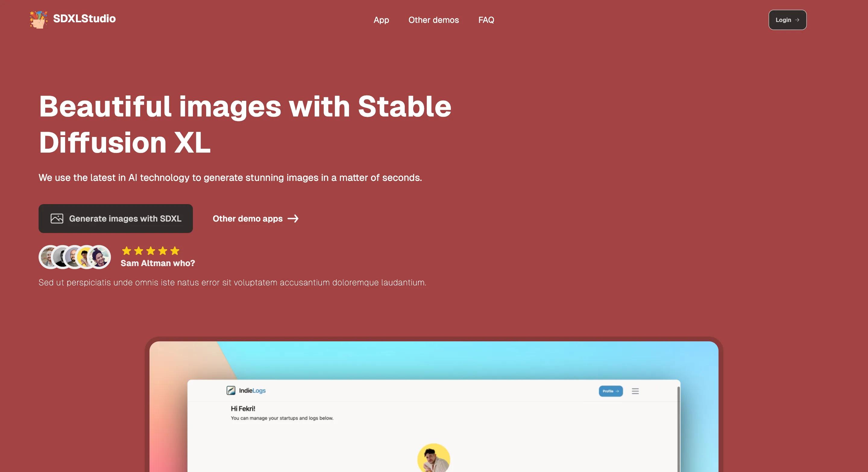Click the Other demo apps link
This screenshot has width=868, height=472.
point(255,219)
